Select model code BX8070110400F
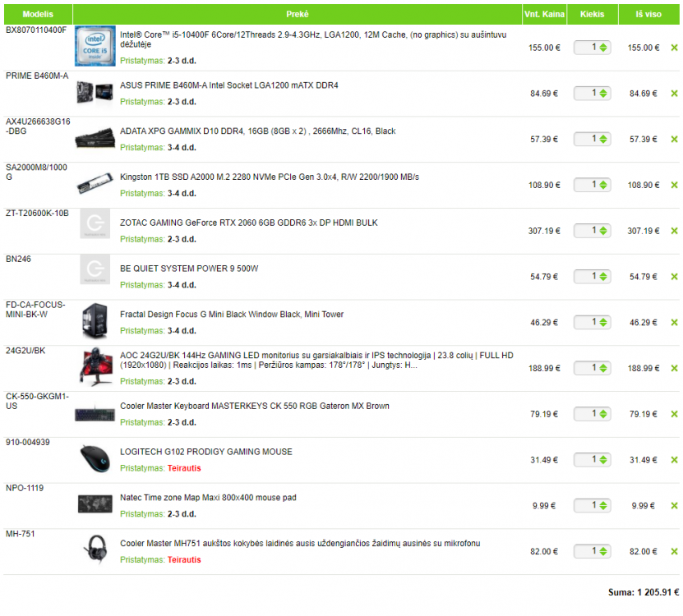 coord(36,30)
